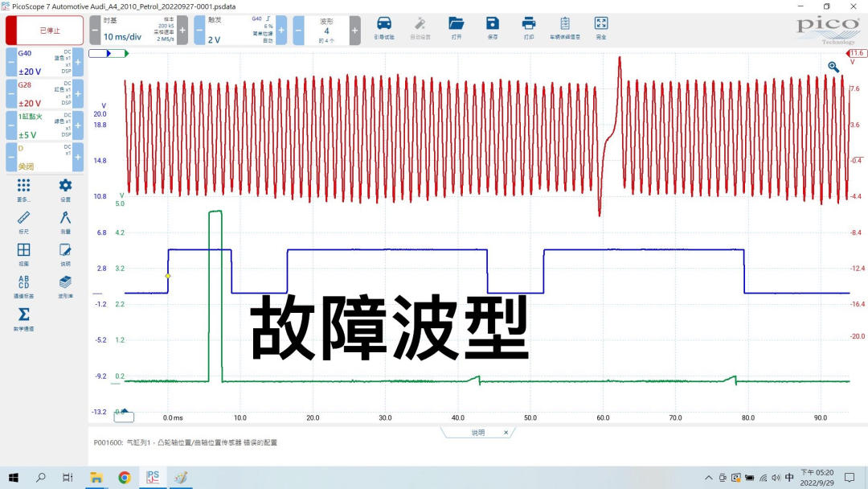Open the 设置 settings panel
The image size is (868, 489).
click(x=65, y=187)
